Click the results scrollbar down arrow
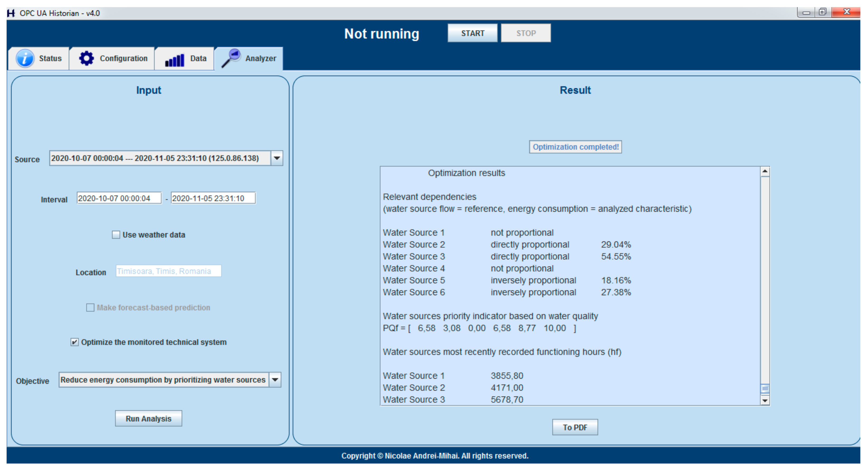Viewport: 868px width, 470px height. 765,401
